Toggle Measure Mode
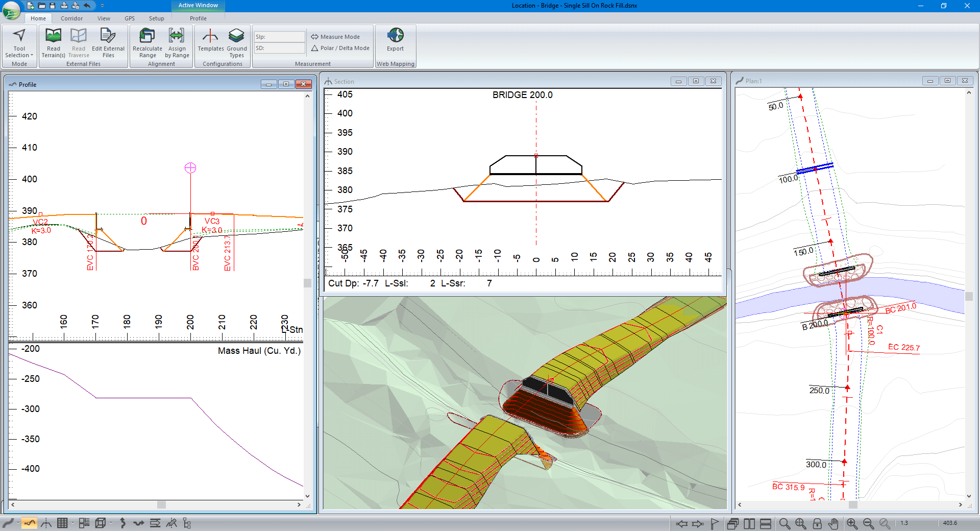 tap(335, 37)
